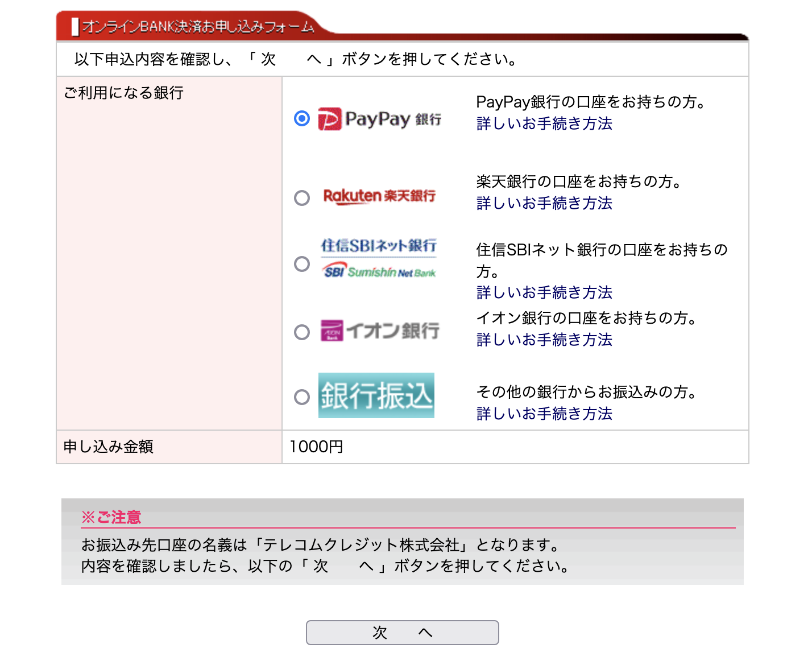Click the 住信SBIネット銀行 logo
The height and width of the screenshot is (648, 812).
[x=379, y=259]
